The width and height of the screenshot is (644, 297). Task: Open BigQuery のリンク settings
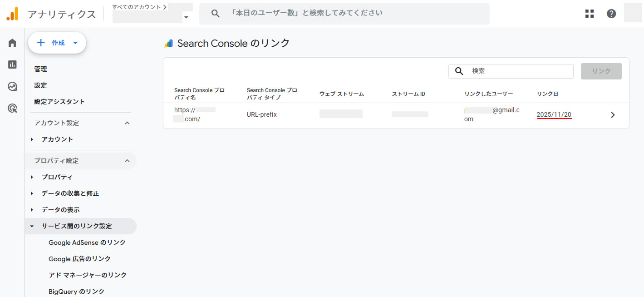(76, 291)
